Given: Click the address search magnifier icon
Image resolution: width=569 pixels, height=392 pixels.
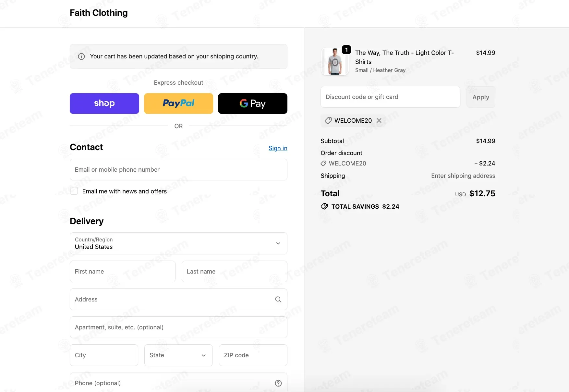Looking at the screenshot, I should coord(278,300).
